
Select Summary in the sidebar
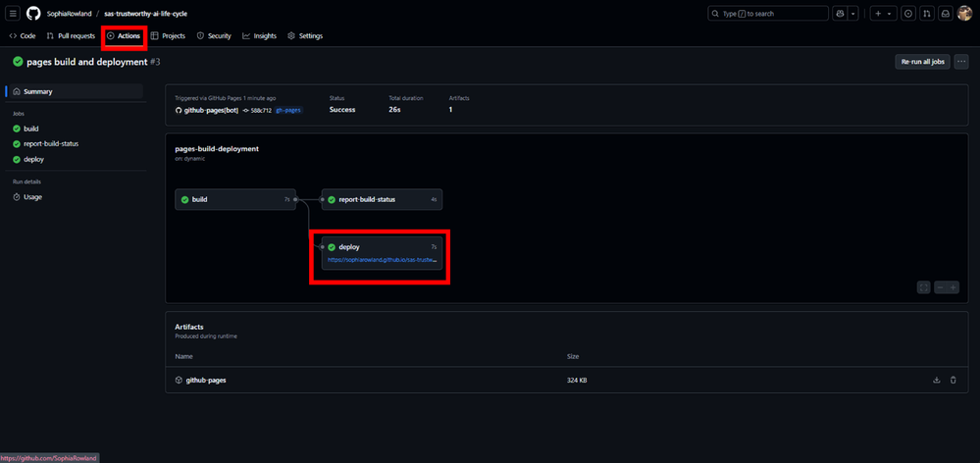click(x=77, y=91)
